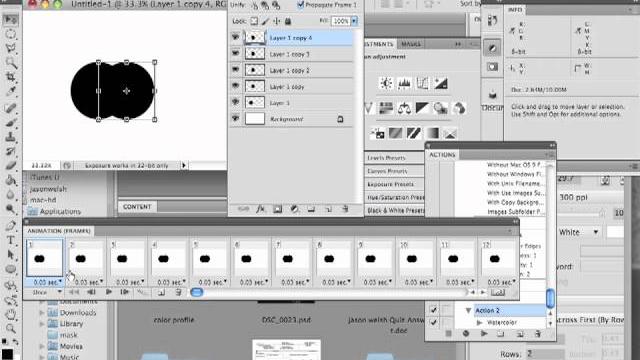Uncheck Propagate Frame 1 checkbox
The width and height of the screenshot is (640, 360).
[x=301, y=5]
